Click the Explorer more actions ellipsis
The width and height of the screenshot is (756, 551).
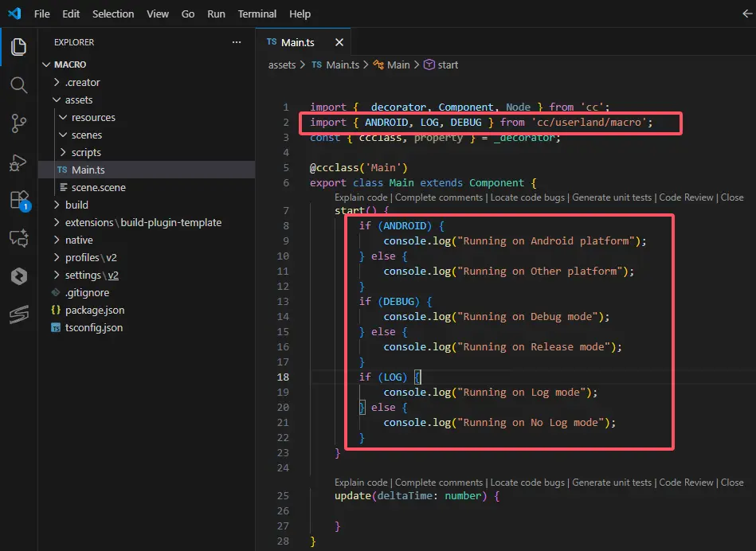(x=236, y=42)
